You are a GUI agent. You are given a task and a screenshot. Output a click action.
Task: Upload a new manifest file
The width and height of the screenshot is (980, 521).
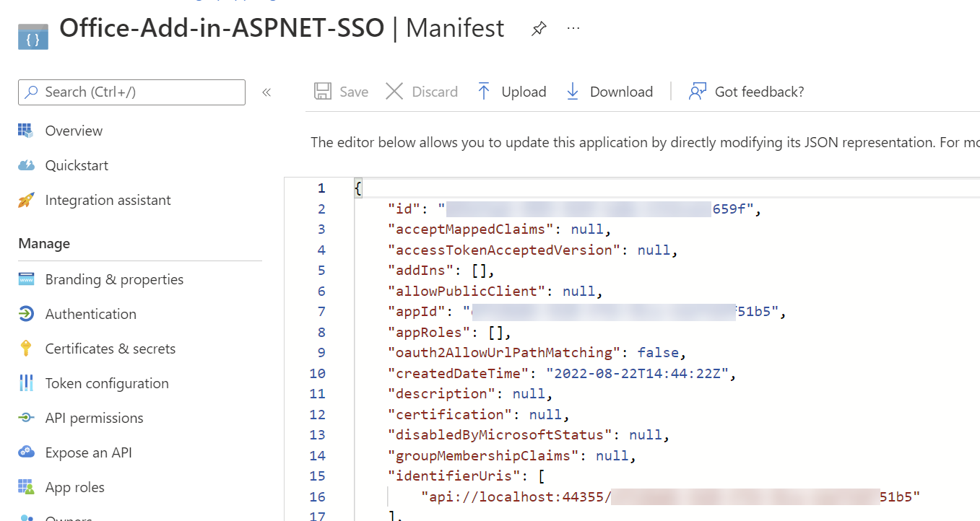[x=511, y=92]
